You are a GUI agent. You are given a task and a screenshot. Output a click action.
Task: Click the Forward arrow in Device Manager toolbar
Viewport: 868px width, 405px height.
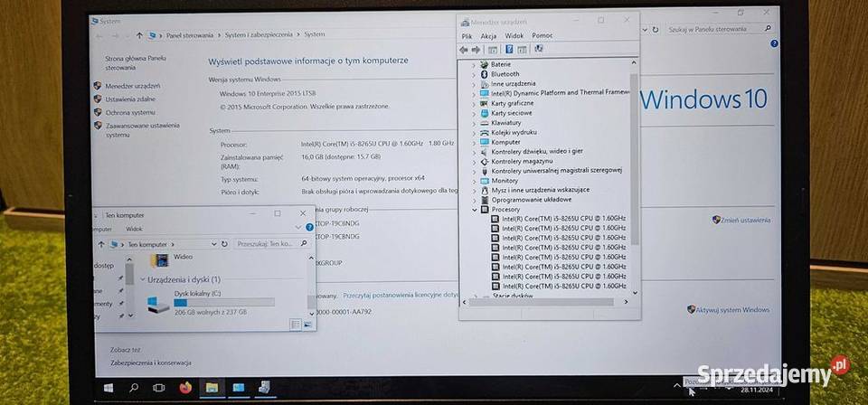tap(476, 50)
